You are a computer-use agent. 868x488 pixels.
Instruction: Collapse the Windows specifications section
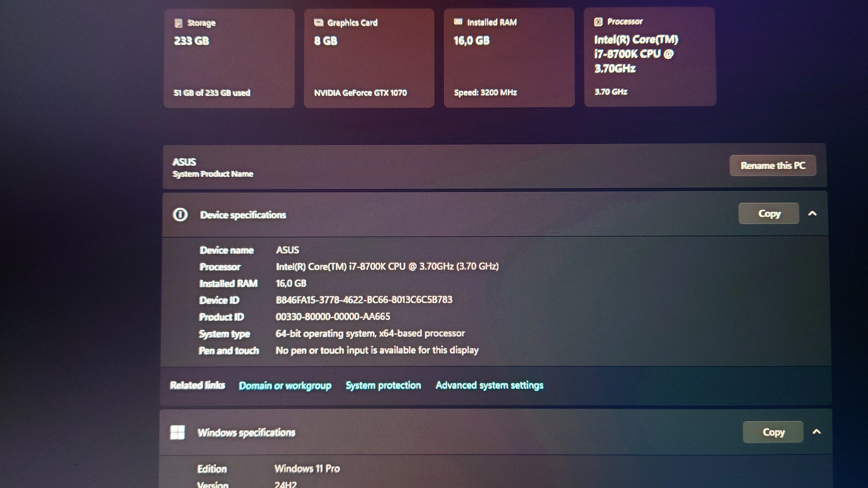817,432
